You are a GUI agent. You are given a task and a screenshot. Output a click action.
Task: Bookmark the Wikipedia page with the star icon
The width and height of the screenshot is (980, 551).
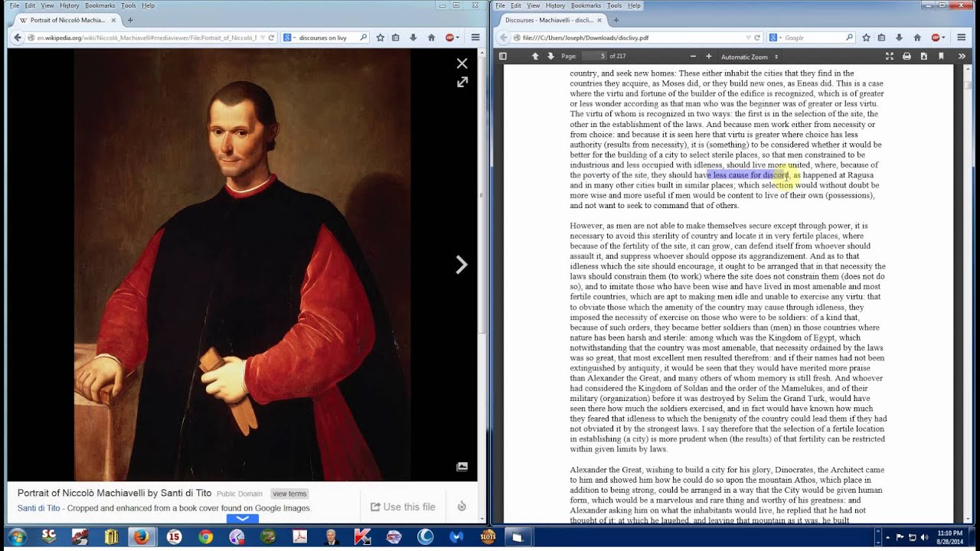tap(380, 37)
